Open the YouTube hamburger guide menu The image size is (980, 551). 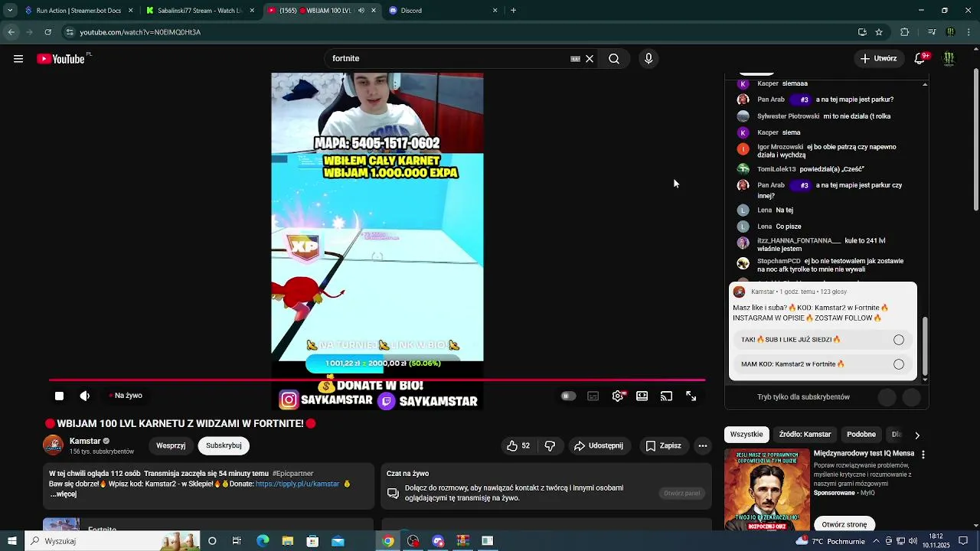pyautogui.click(x=18, y=59)
